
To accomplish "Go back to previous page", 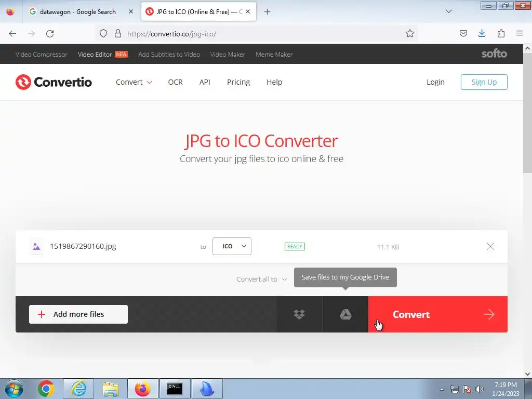I will tap(12, 34).
